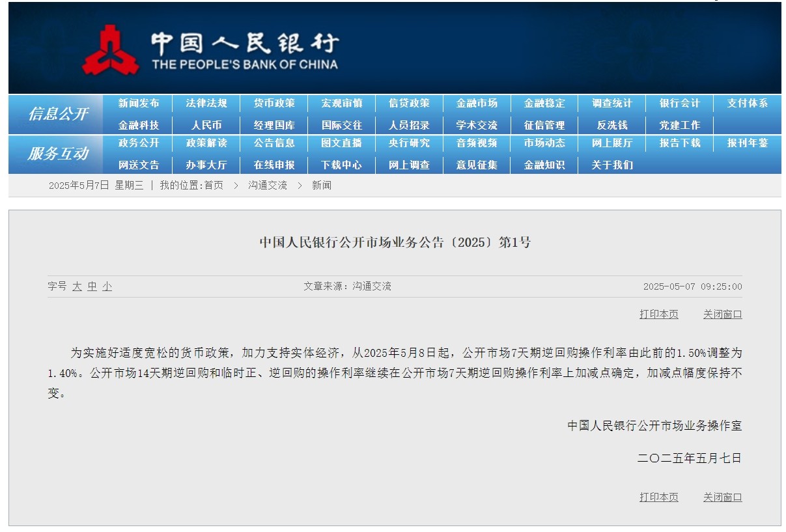The height and width of the screenshot is (532, 786).
Task: Open 网送文告 navigation item
Action: [139, 165]
